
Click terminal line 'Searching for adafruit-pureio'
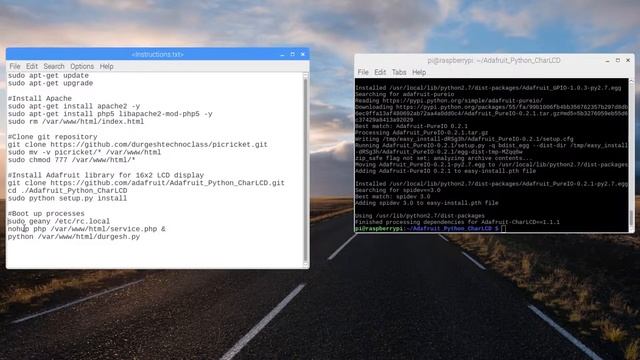coord(404,94)
